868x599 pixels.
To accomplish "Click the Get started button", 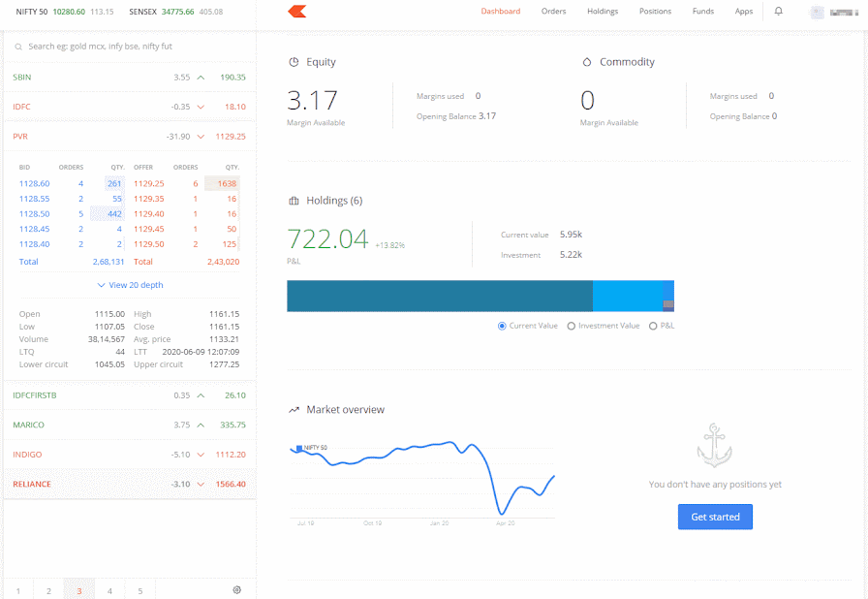I will 715,517.
